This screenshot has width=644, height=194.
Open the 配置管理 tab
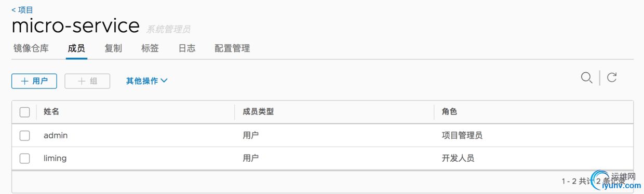[232, 48]
